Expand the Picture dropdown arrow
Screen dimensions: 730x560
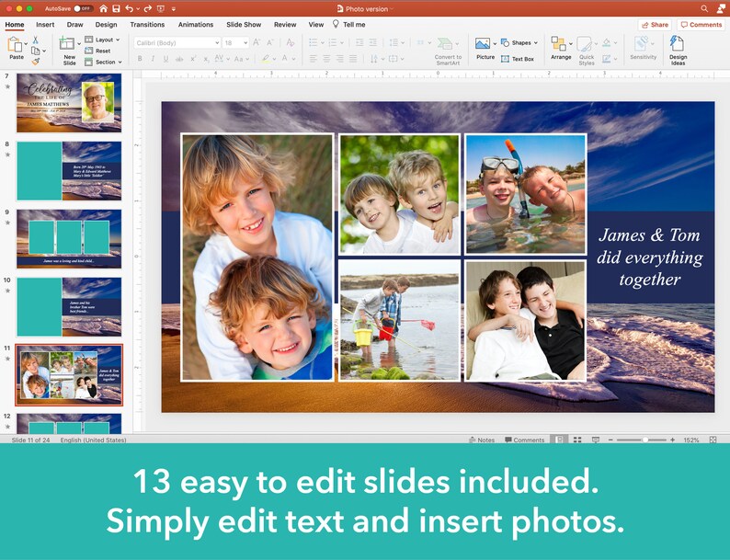point(495,44)
